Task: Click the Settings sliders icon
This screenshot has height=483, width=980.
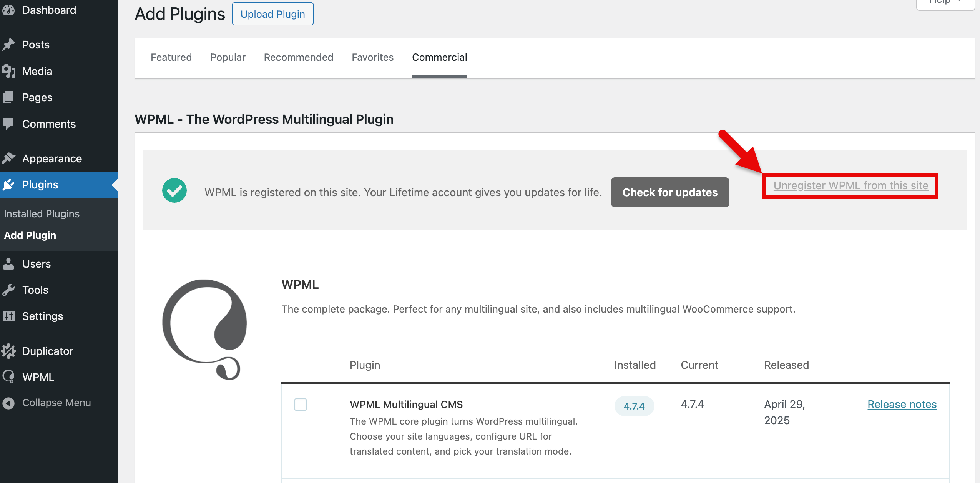Action: tap(8, 316)
